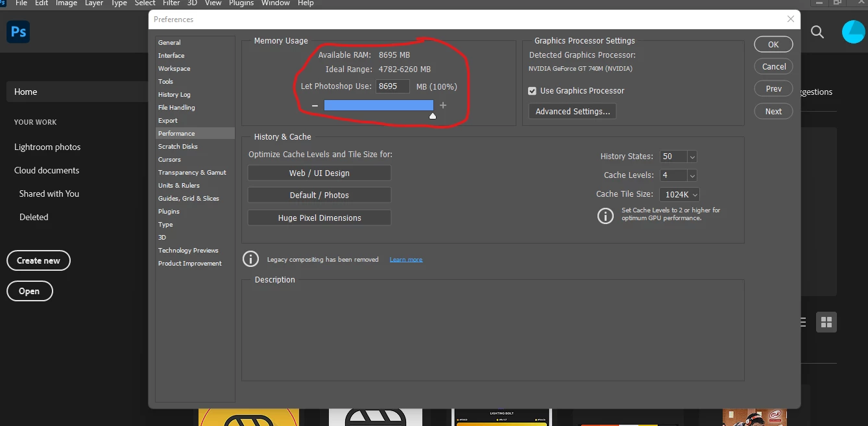Close the Preferences dialog with X
The image size is (868, 426).
tap(791, 19)
